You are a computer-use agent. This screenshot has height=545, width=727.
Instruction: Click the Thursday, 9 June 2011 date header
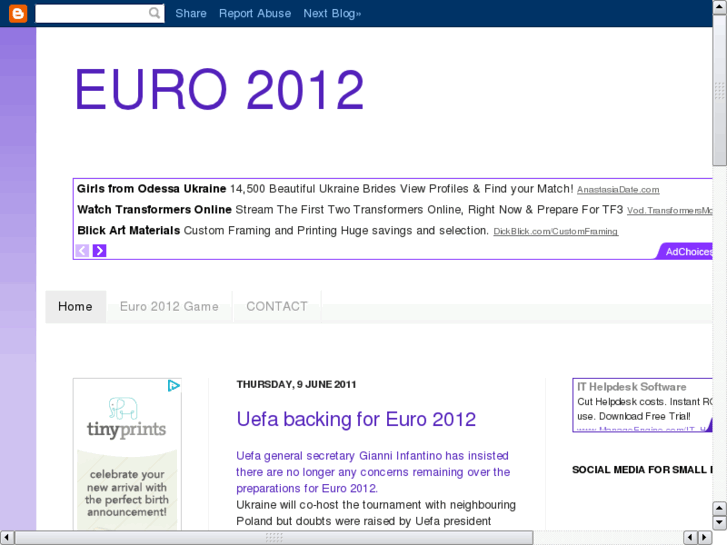click(x=296, y=385)
